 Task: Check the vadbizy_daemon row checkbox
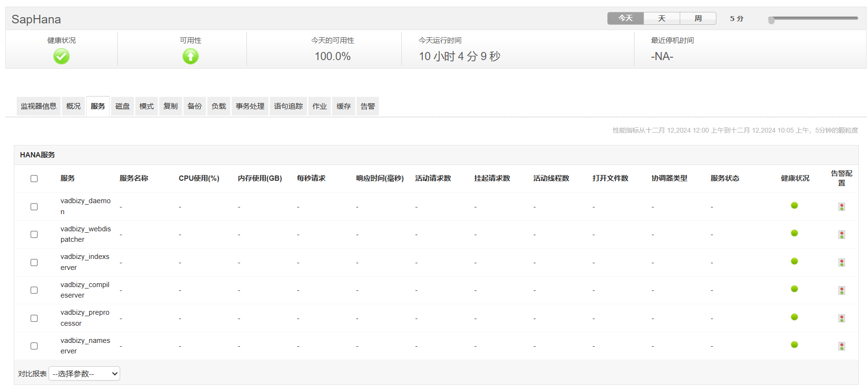[x=34, y=206]
